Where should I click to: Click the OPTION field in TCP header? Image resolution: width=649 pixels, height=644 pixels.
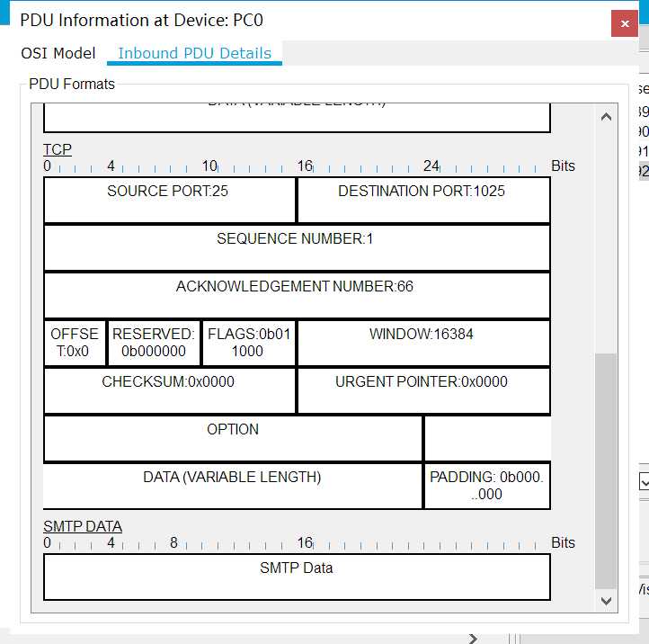(x=233, y=438)
